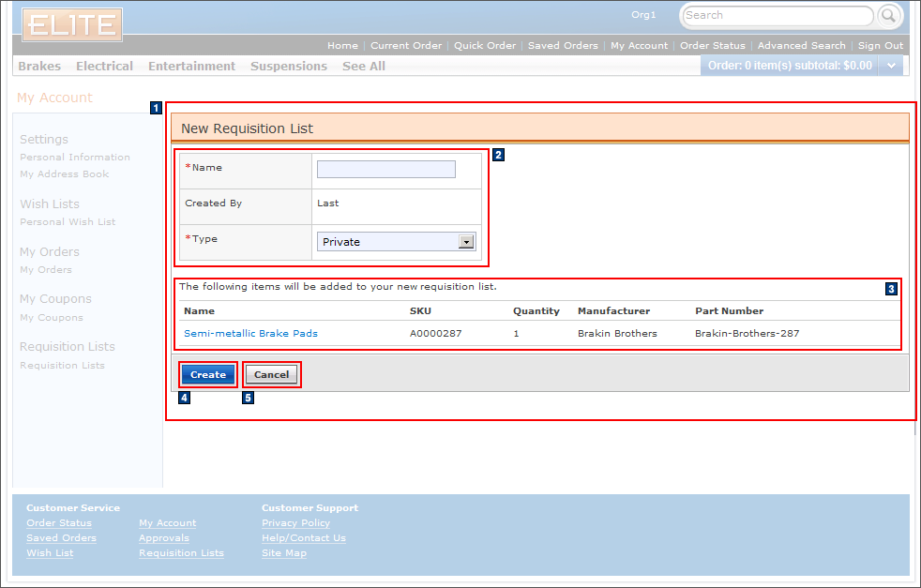Viewport: 921px width, 588px height.
Task: Click the footer Approvals link
Action: [x=164, y=537]
